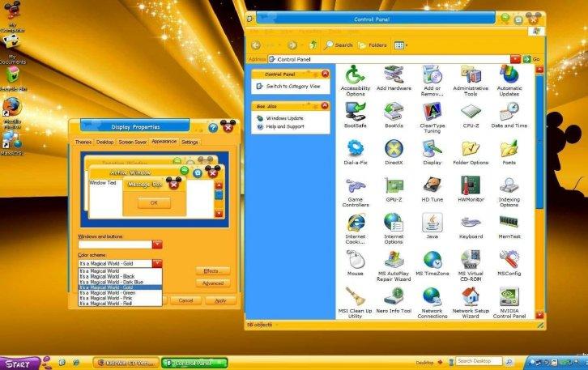Image resolution: width=588 pixels, height=370 pixels.
Task: Toggle Color scheme dropdown arrow
Action: click(x=157, y=263)
